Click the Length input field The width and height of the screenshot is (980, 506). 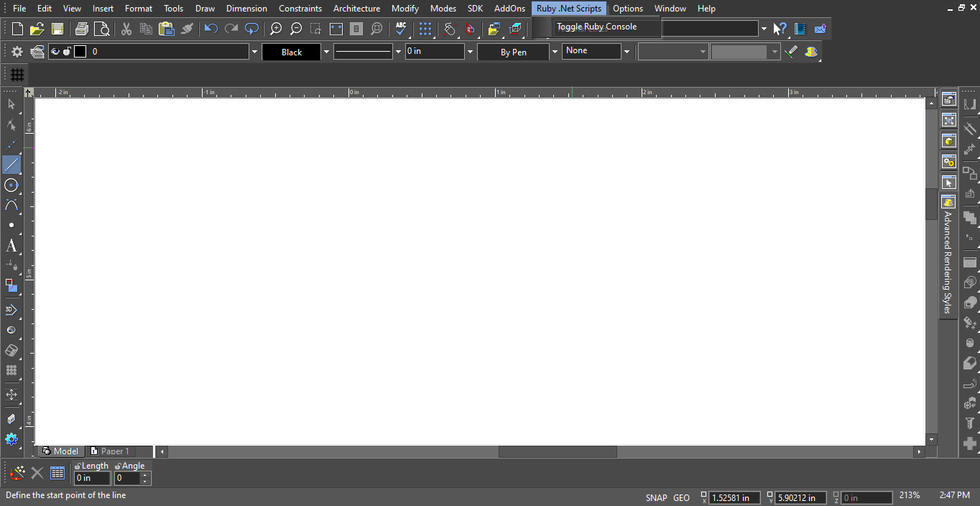(x=92, y=478)
